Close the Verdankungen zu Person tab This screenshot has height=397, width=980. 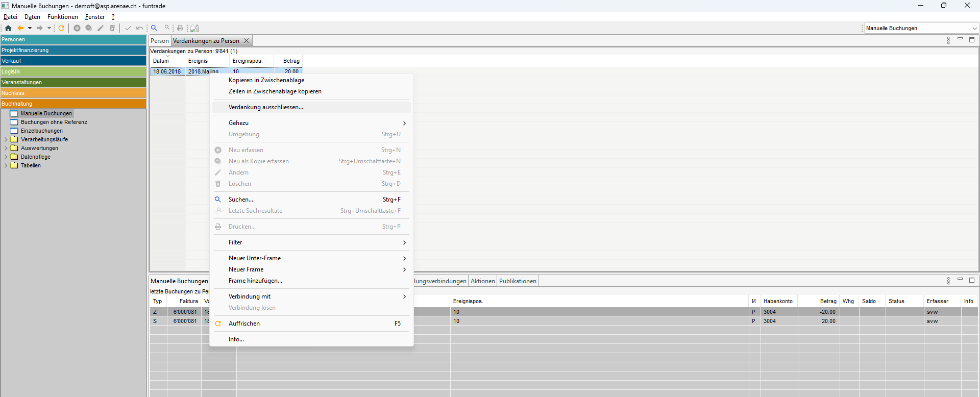[x=247, y=41]
